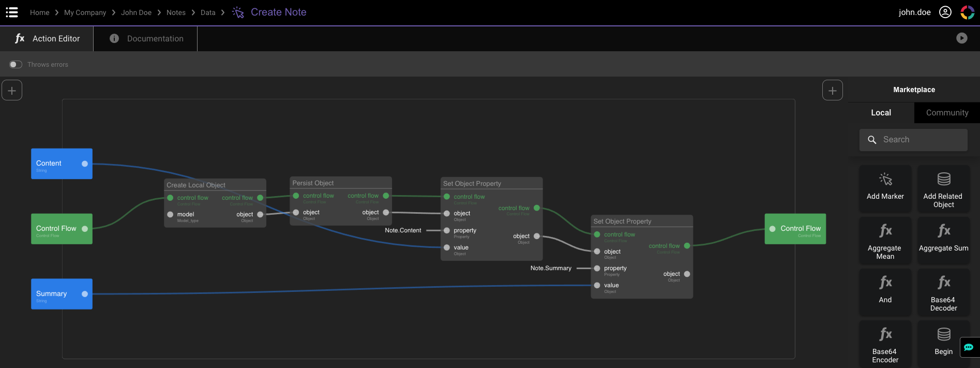This screenshot has height=368, width=980.
Task: Click the colorful app logo icon
Action: click(x=967, y=12)
